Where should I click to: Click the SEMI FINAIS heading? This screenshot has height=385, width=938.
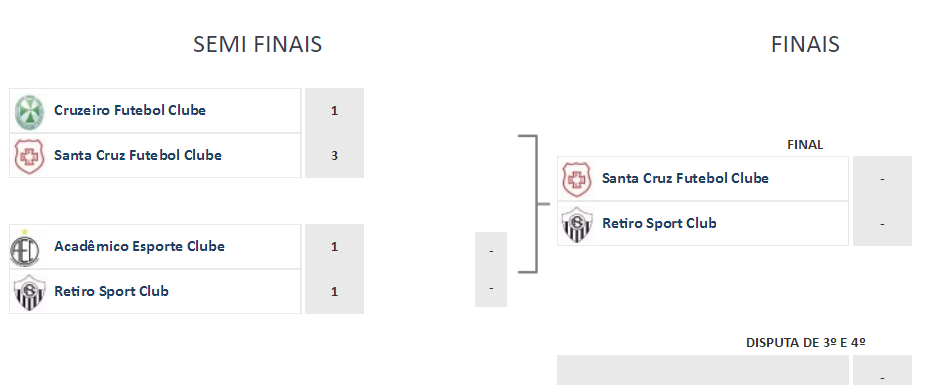(258, 44)
